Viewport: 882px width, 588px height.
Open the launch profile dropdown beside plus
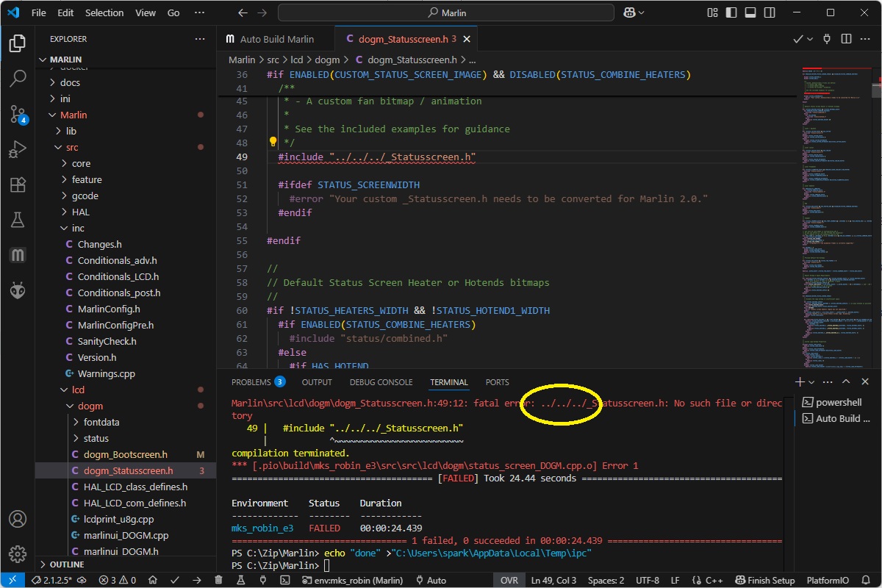(811, 382)
